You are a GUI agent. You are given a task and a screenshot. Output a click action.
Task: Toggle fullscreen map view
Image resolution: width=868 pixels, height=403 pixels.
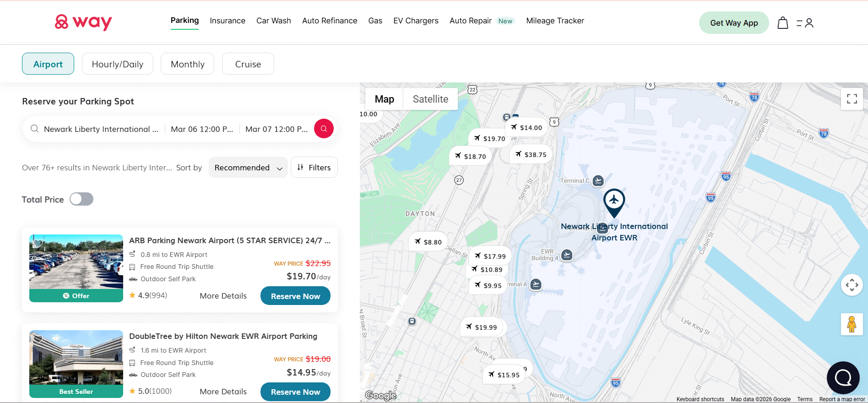[x=852, y=99]
